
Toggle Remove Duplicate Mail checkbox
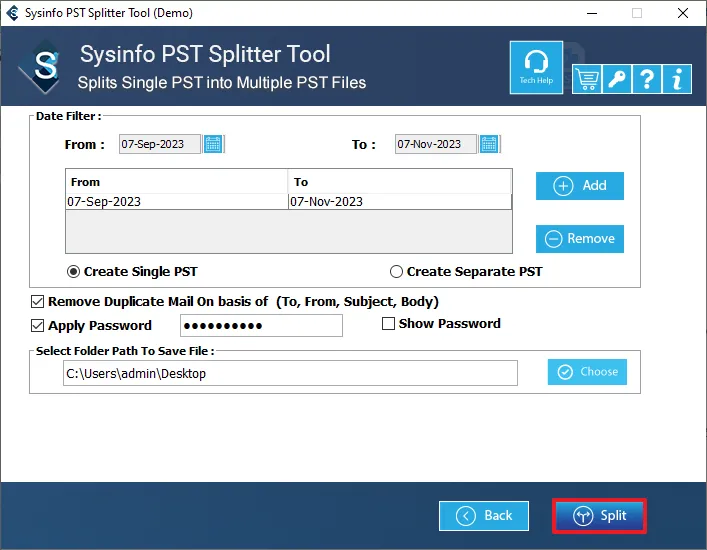37,302
